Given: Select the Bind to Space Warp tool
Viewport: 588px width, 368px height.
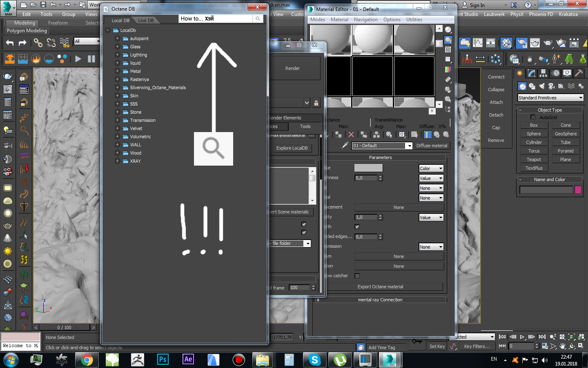Looking at the screenshot, I should pos(65,43).
